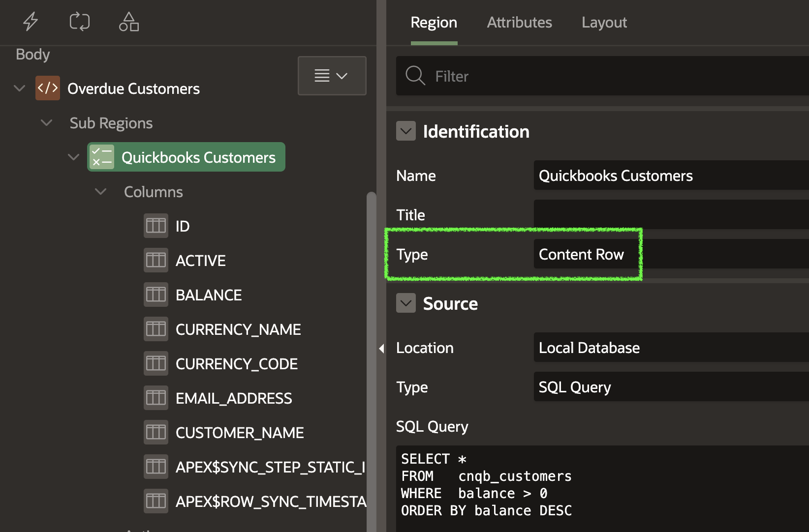This screenshot has width=809, height=532.
Task: Click the Location property label
Action: pyautogui.click(x=425, y=348)
